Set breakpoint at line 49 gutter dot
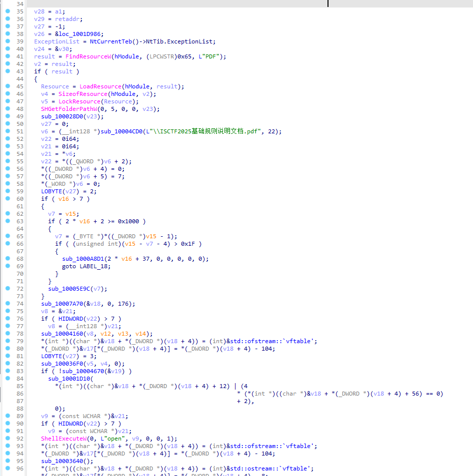This screenshot has height=476, width=473. (x=7, y=116)
